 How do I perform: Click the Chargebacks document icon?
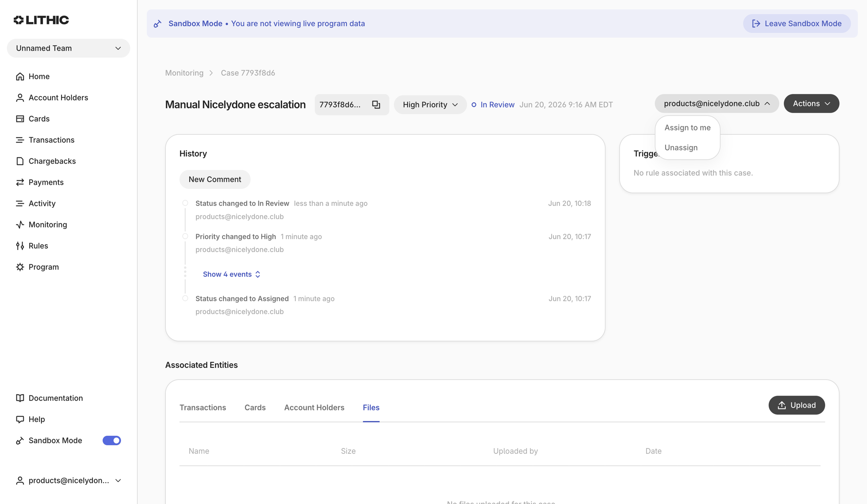click(20, 161)
